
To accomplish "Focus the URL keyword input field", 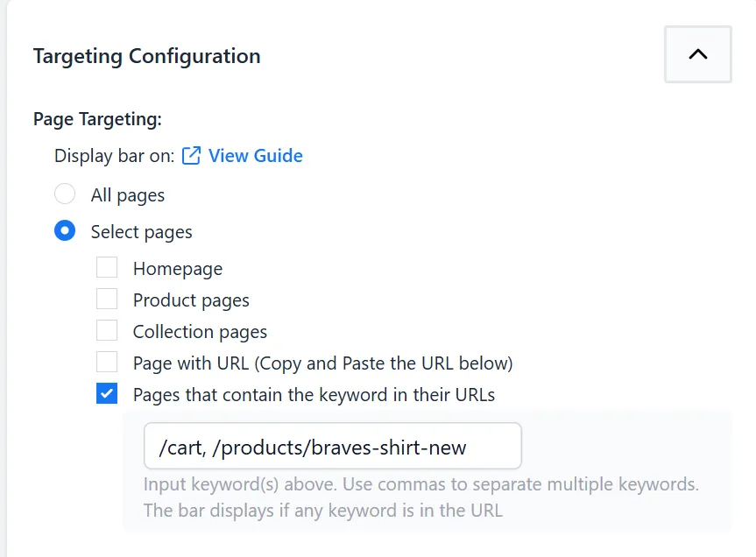I will click(333, 446).
